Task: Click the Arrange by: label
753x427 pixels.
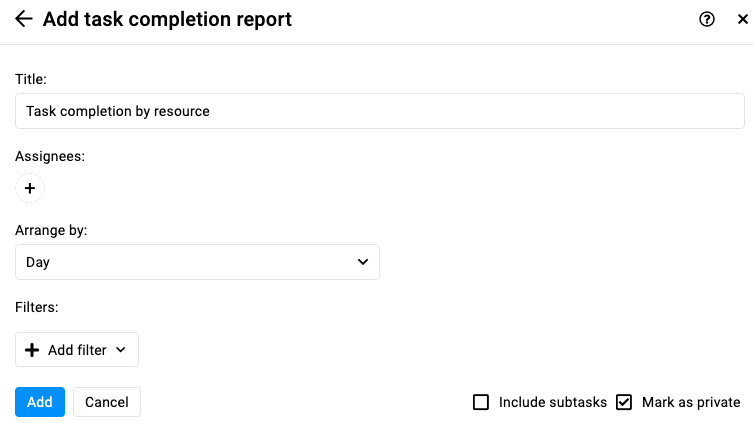Action: click(51, 230)
